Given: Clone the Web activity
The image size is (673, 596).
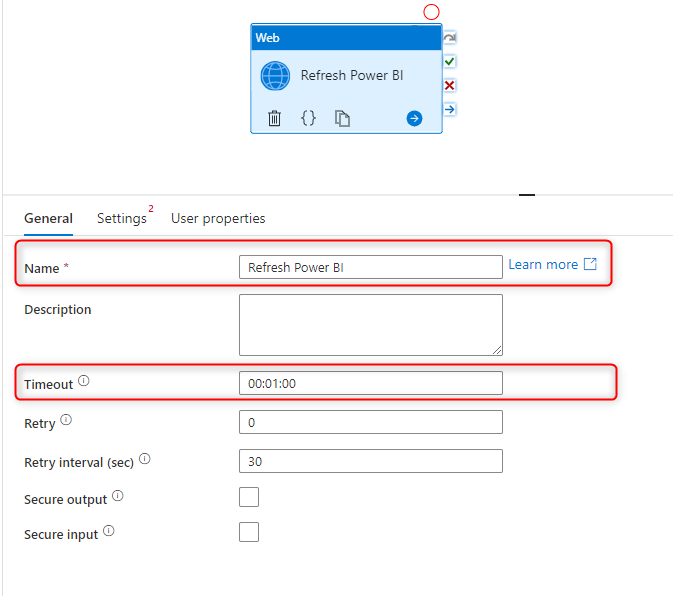Looking at the screenshot, I should [x=342, y=118].
